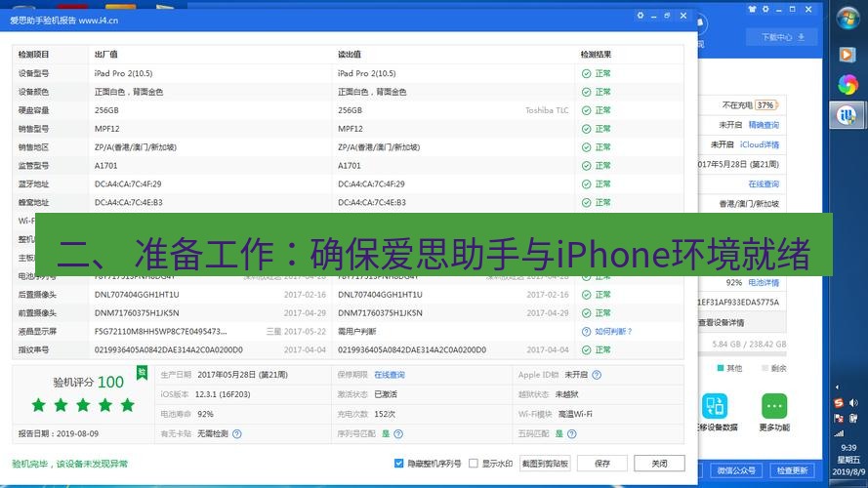Open the green 更多功能 icon

[774, 406]
